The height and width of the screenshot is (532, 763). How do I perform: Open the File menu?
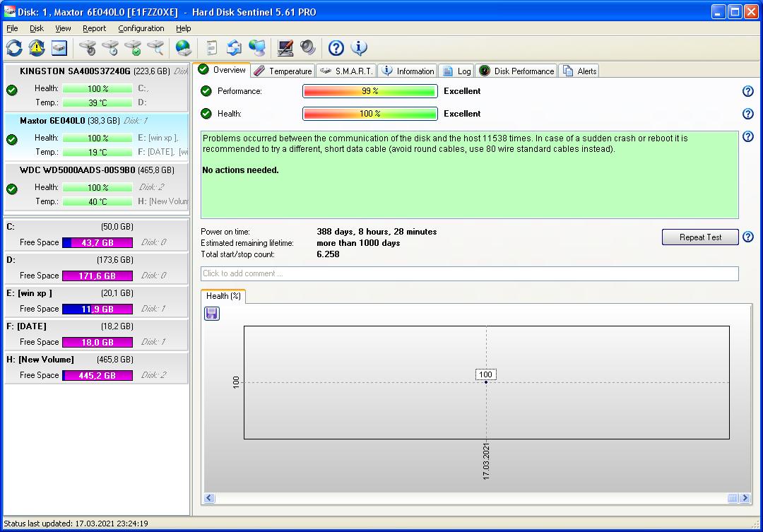(12, 28)
